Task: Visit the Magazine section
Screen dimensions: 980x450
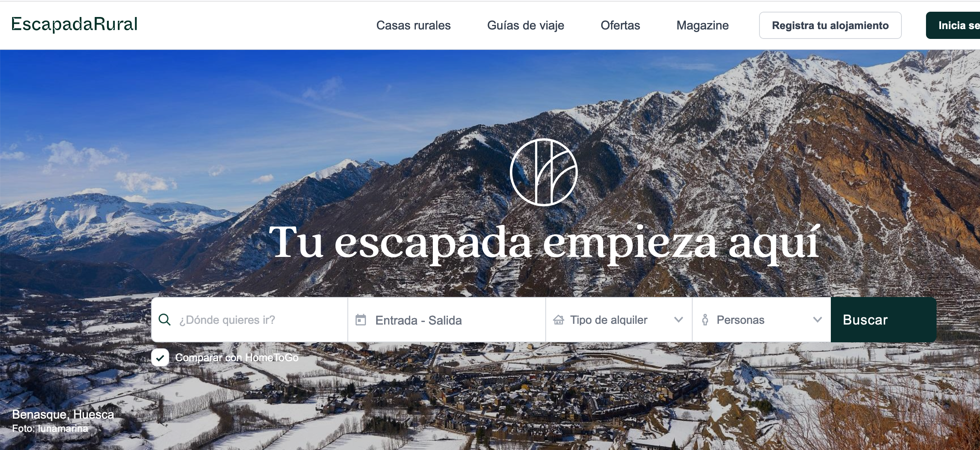Action: (703, 25)
